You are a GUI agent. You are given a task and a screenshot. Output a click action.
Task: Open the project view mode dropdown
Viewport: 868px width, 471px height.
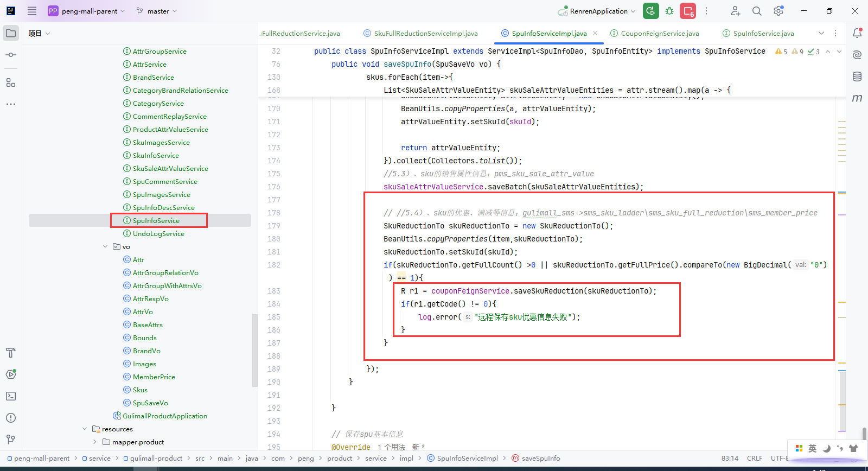pyautogui.click(x=40, y=33)
